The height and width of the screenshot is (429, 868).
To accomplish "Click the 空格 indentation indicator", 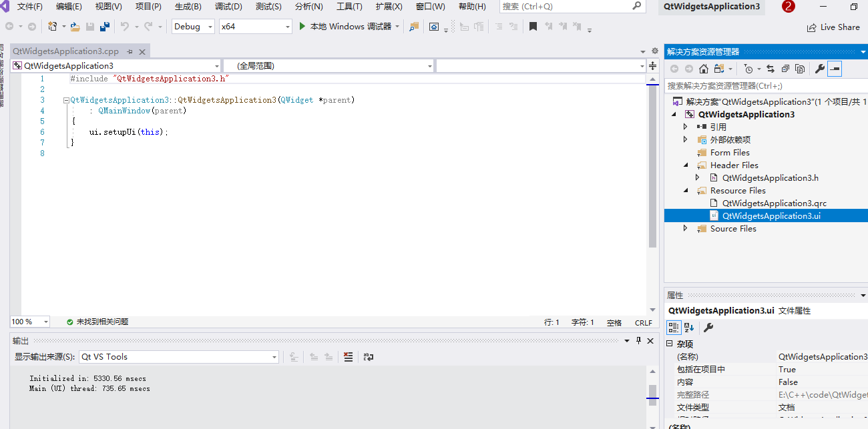I will coord(614,322).
